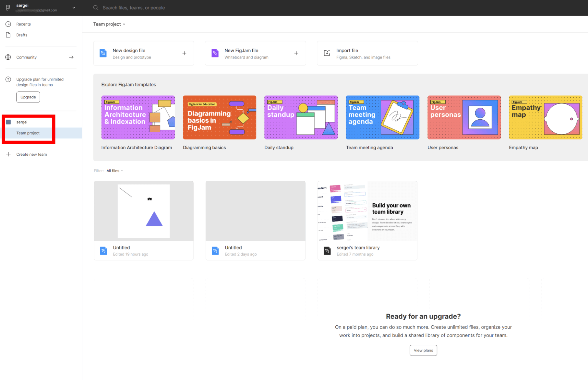Click the black library icon of sergei's team library
Viewport: 588px width, 380px height.
tap(327, 251)
